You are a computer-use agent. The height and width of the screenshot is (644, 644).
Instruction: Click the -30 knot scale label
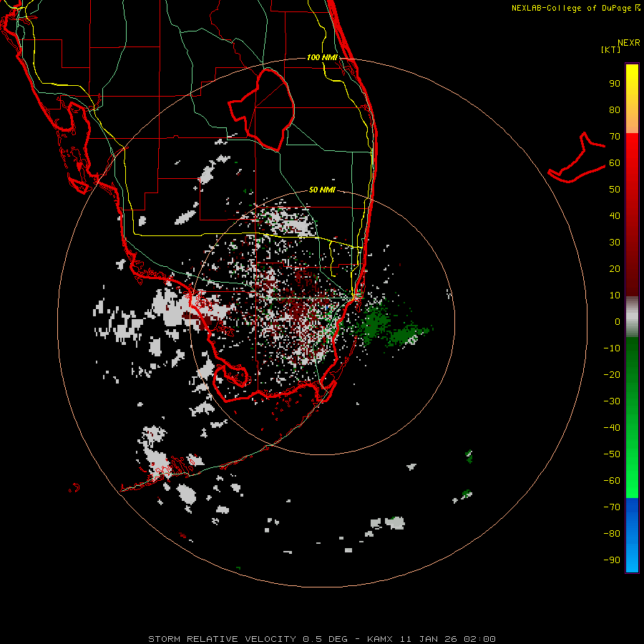click(612, 401)
